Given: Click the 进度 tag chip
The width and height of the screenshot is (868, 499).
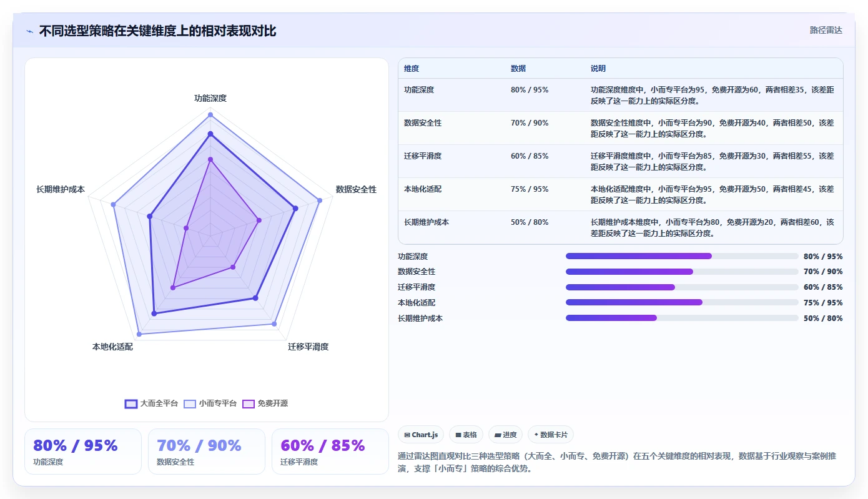Looking at the screenshot, I should coord(505,435).
